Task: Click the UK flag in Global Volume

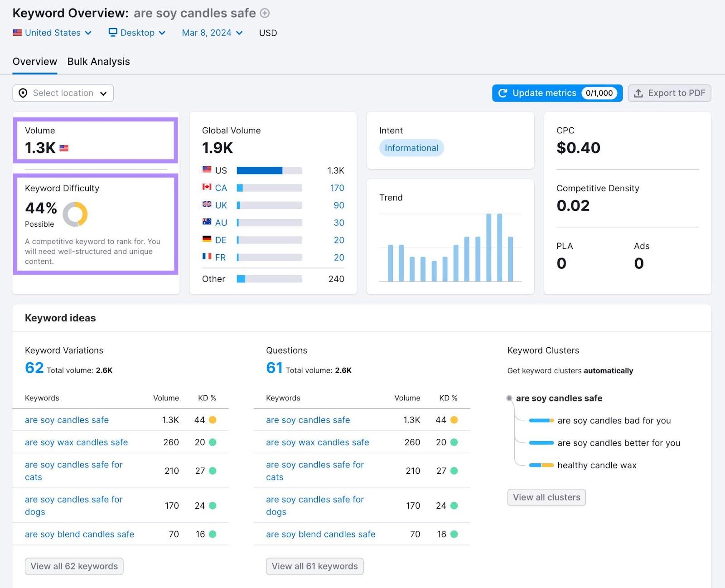Action: (x=207, y=204)
